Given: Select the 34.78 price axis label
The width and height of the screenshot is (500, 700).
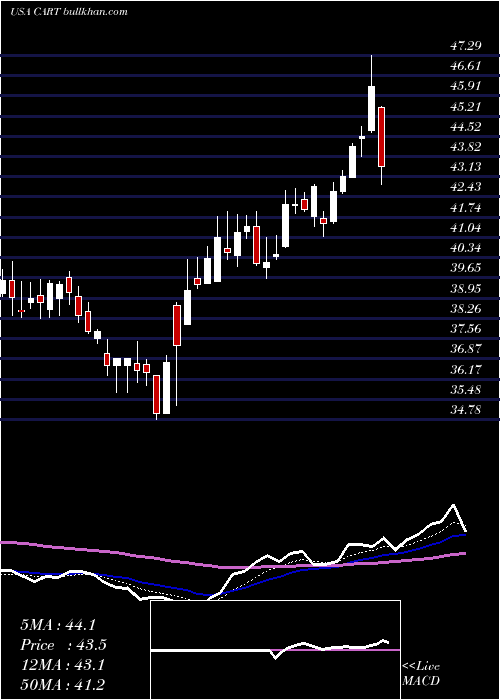Looking at the screenshot, I should pos(466,409).
